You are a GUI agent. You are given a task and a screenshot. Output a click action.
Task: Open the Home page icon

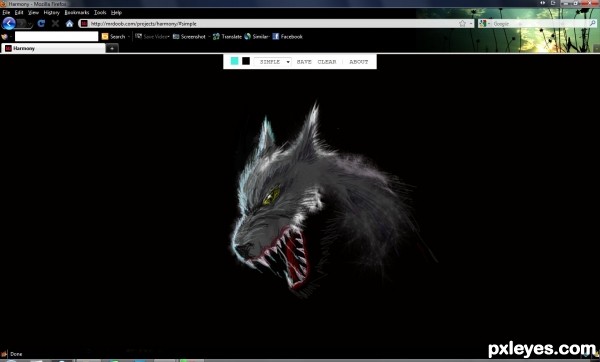coord(69,23)
